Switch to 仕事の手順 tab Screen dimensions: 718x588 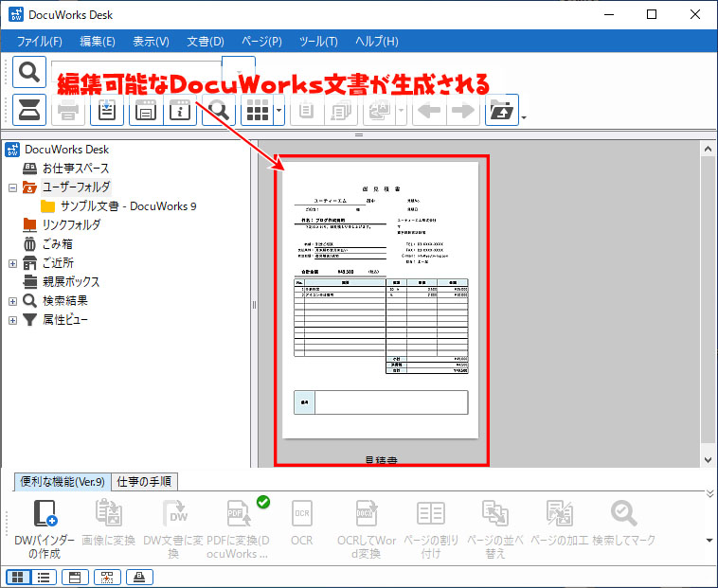coord(144,482)
